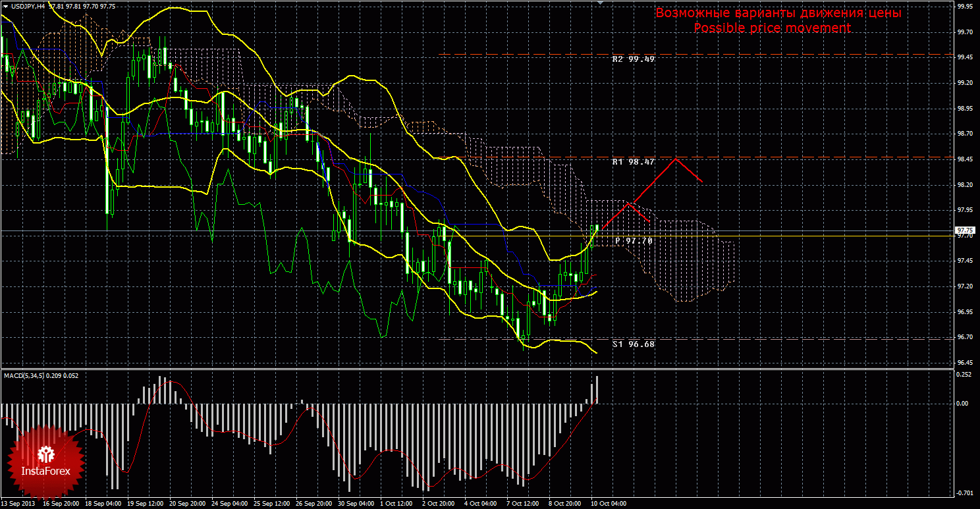The height and width of the screenshot is (509, 980).
Task: Open the chart menu arrow beside USDJPY,H4
Action: (x=6, y=6)
